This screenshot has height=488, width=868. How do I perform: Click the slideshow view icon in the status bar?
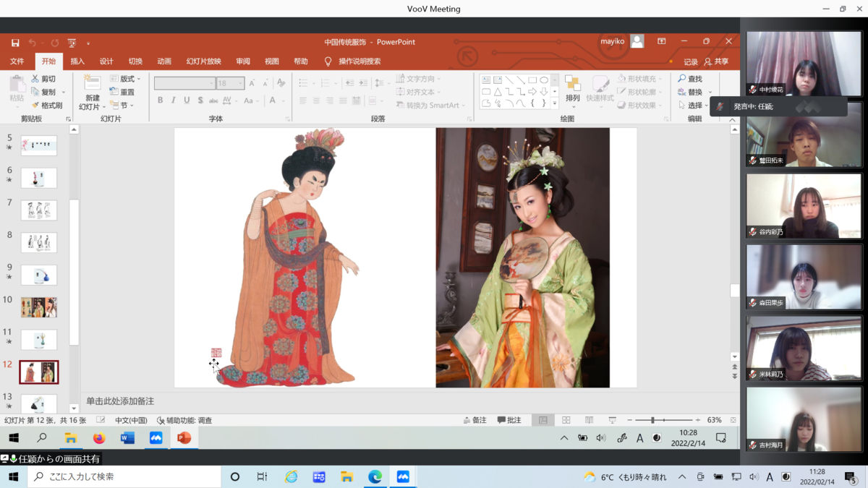click(x=613, y=420)
